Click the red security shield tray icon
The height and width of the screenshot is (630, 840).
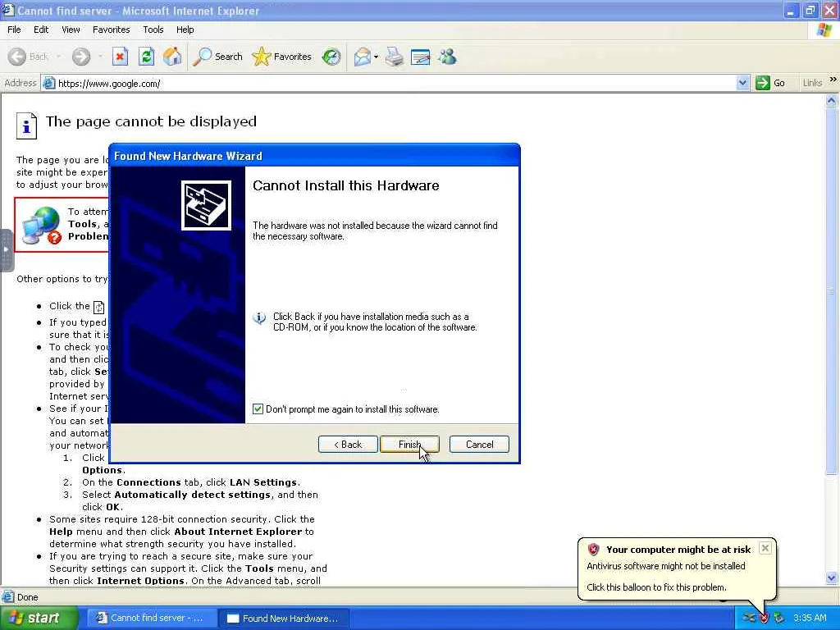764,619
